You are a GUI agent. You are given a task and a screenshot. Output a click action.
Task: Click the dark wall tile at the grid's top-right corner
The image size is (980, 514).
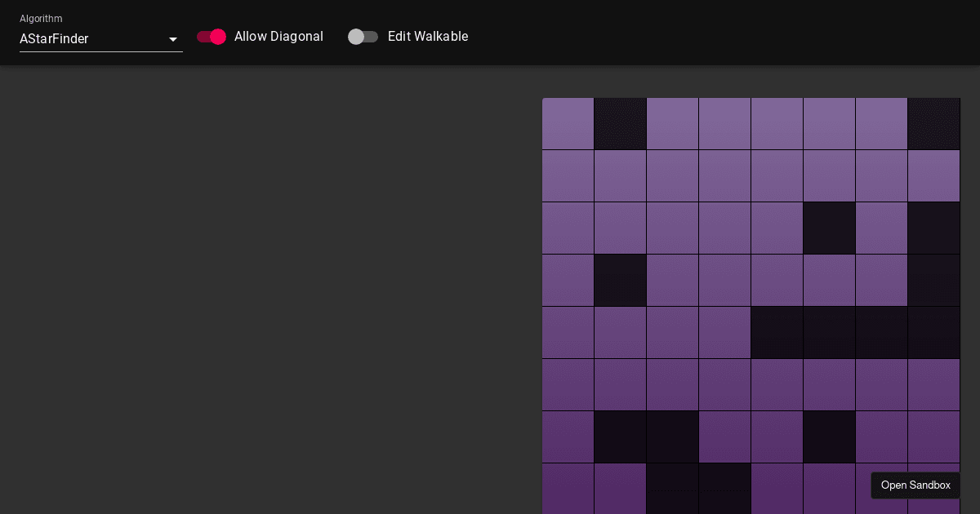pos(933,124)
